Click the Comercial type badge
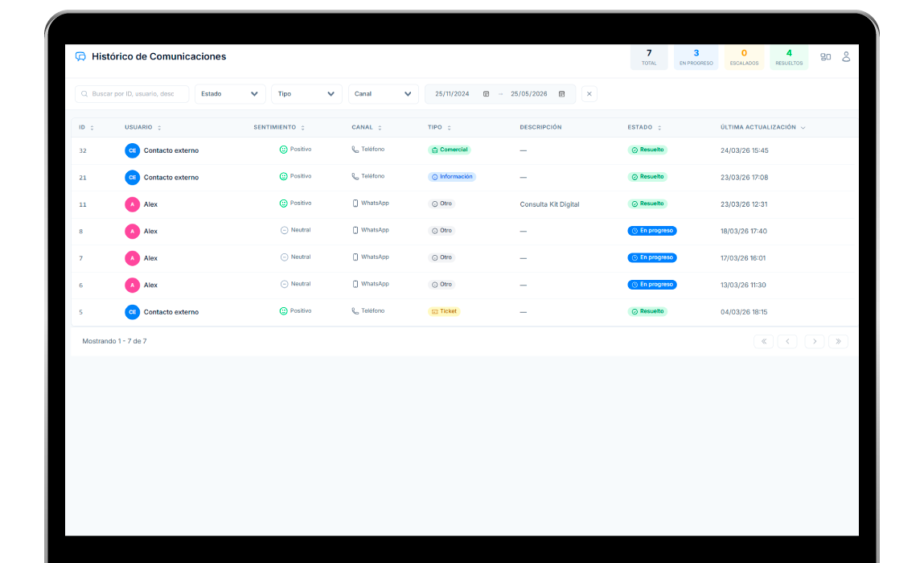The height and width of the screenshot is (563, 924). click(450, 150)
